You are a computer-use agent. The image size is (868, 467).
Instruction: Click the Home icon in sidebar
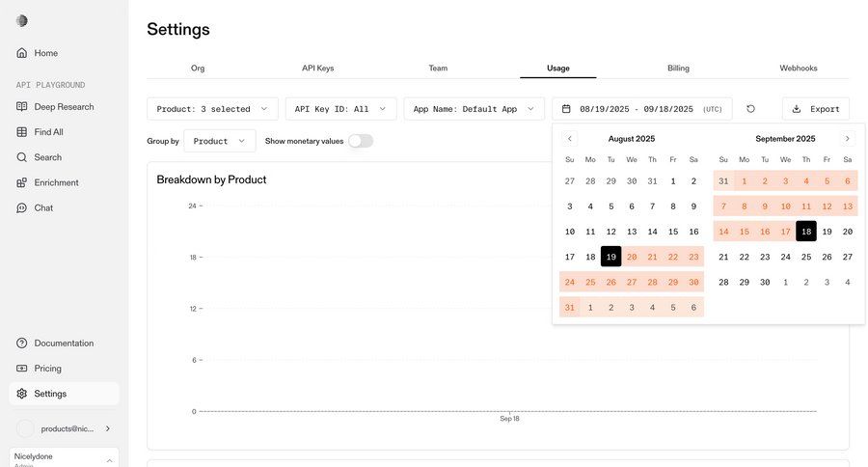(22, 53)
